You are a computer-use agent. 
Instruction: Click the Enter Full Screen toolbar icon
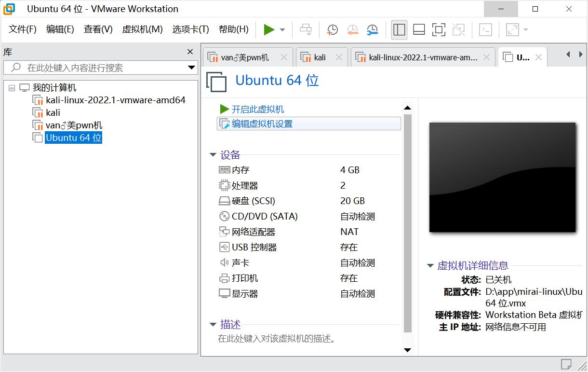pos(439,30)
